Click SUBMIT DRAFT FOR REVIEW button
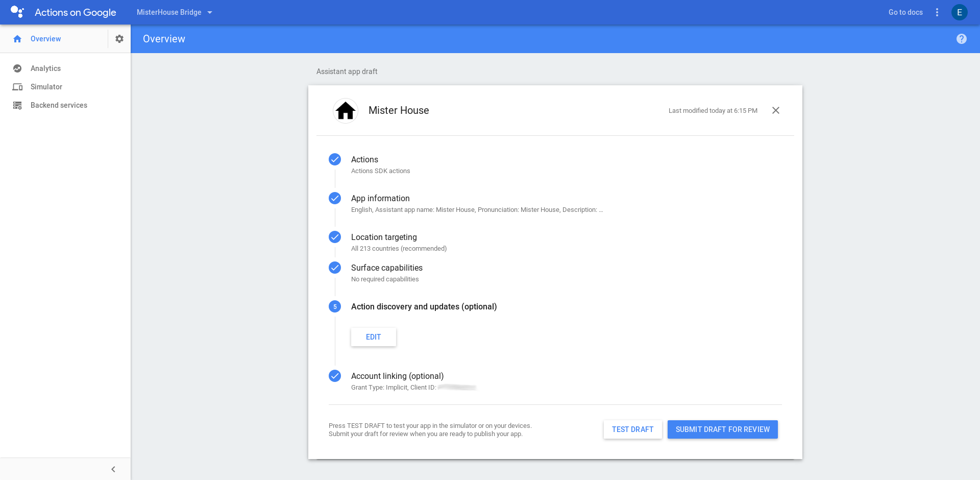Image resolution: width=980 pixels, height=480 pixels. [x=723, y=429]
